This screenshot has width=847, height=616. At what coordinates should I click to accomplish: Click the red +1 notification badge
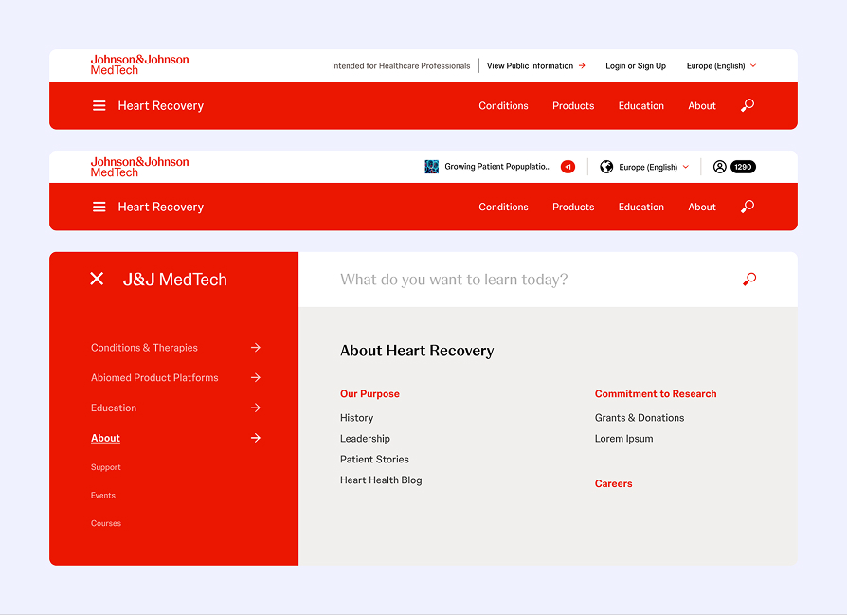568,166
